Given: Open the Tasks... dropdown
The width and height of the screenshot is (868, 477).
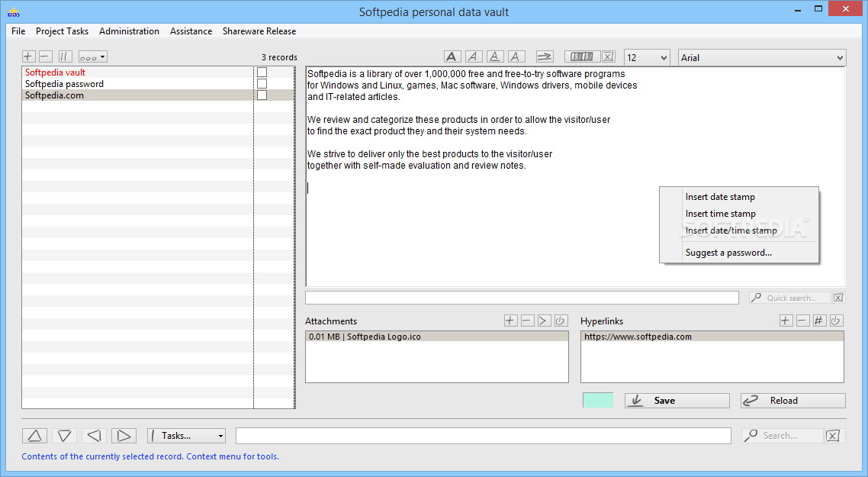Looking at the screenshot, I should 187,436.
